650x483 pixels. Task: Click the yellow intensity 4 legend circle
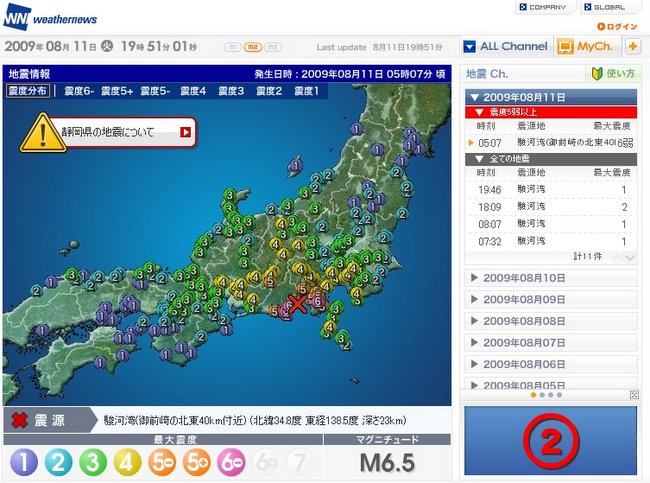click(127, 462)
